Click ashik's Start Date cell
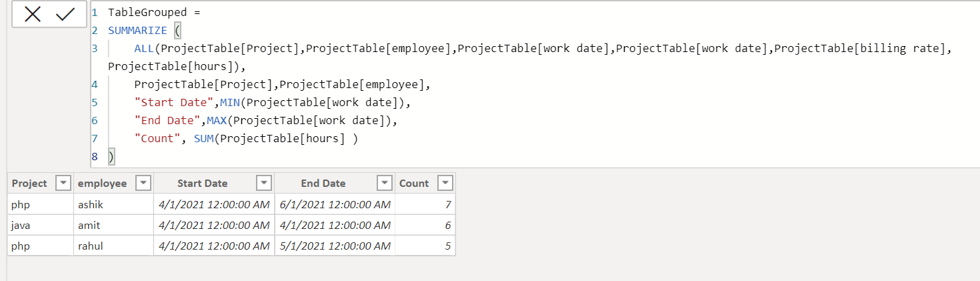 pos(214,204)
